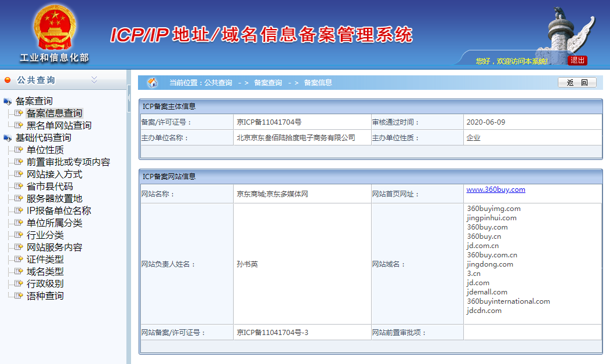Click the domain jd.com.cn
Screen dimensions: 610x364
click(x=483, y=245)
